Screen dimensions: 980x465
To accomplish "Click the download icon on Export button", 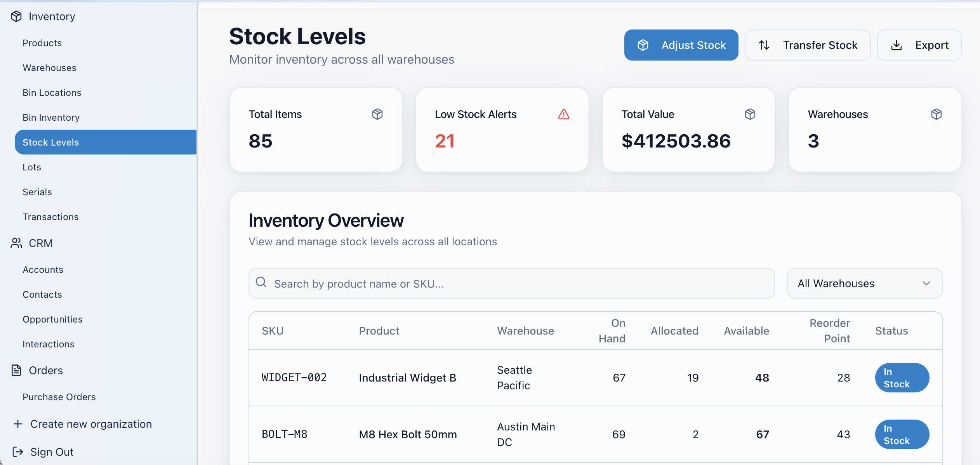I will (897, 45).
